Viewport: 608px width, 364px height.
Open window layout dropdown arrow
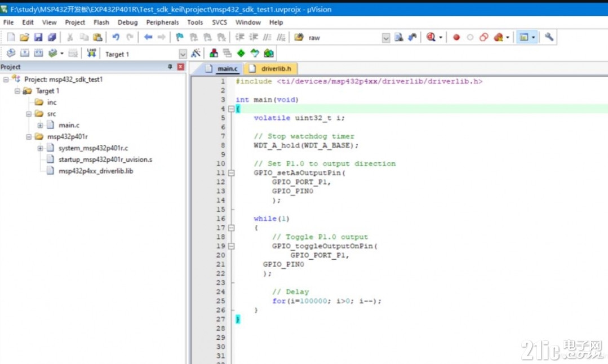(533, 38)
